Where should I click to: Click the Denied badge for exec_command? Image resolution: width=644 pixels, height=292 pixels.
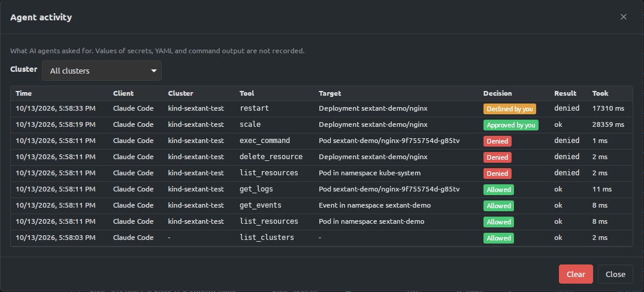[x=497, y=141]
